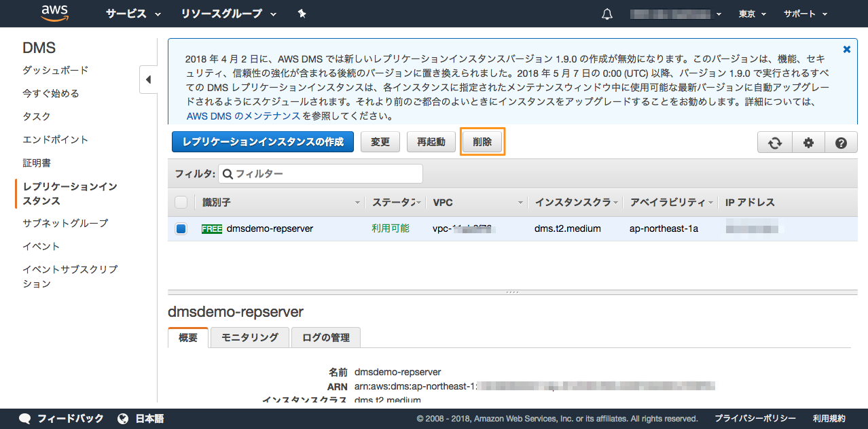Open the notifications bell icon

(607, 14)
